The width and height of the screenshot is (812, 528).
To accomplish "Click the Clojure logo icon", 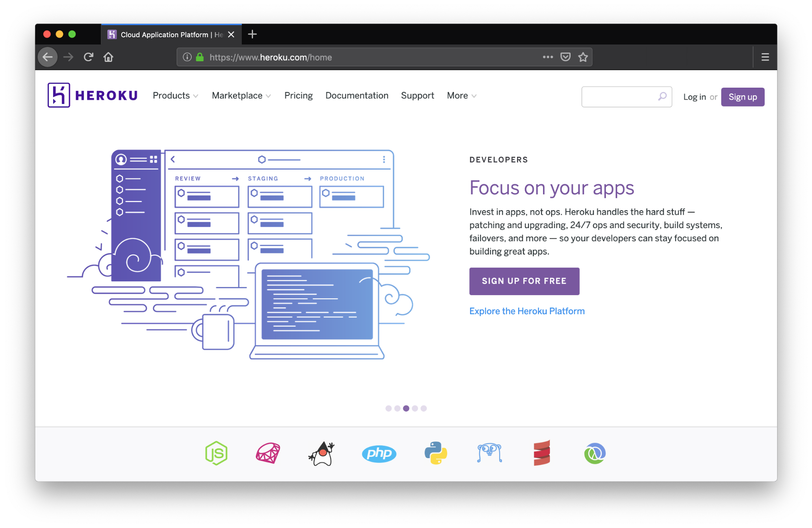I will (x=595, y=453).
